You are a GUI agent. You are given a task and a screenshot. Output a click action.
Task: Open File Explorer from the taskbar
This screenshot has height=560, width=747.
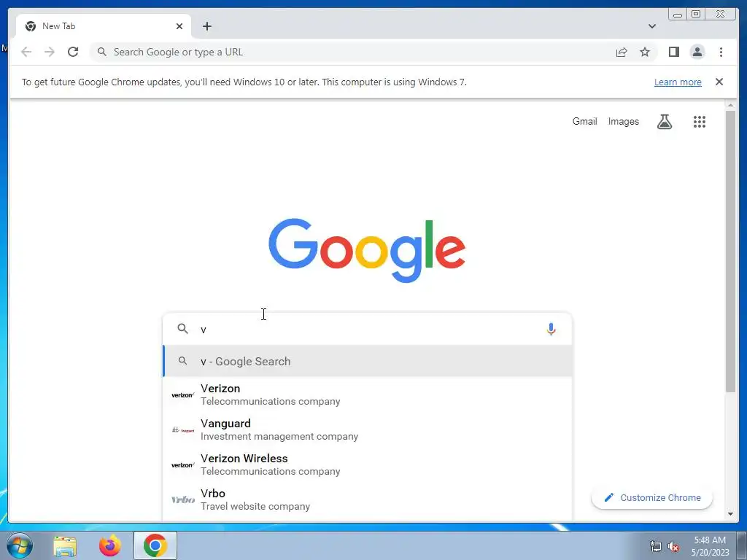pyautogui.click(x=65, y=545)
